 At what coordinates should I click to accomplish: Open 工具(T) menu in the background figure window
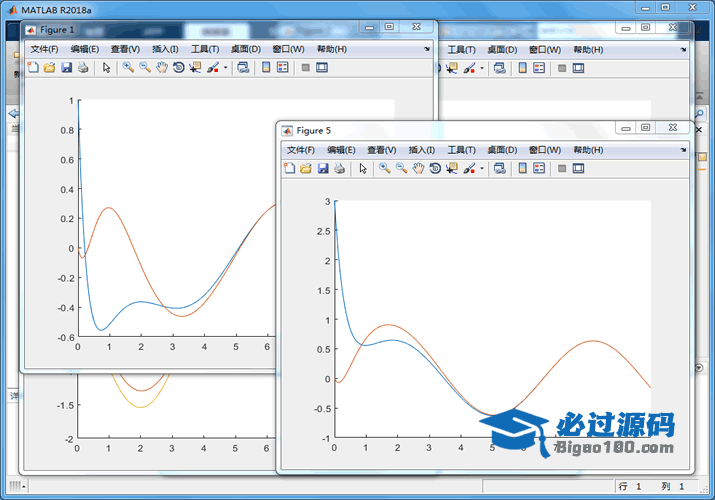(x=461, y=50)
